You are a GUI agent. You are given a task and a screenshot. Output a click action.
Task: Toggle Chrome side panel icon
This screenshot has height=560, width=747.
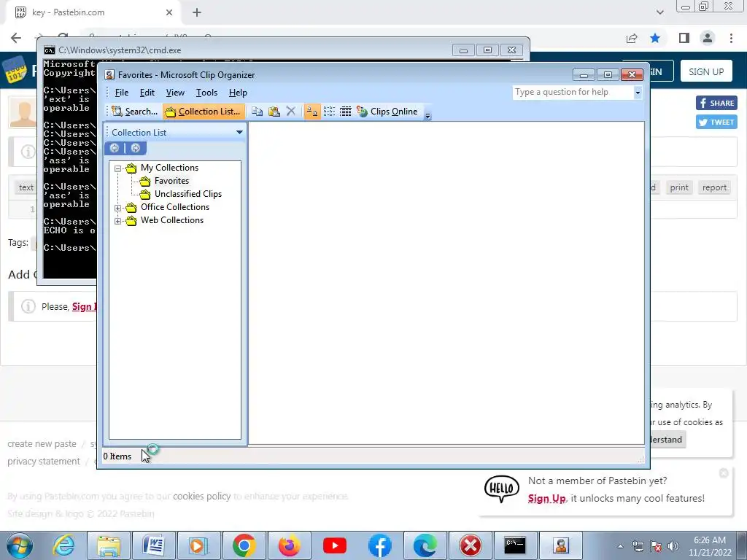click(x=684, y=38)
